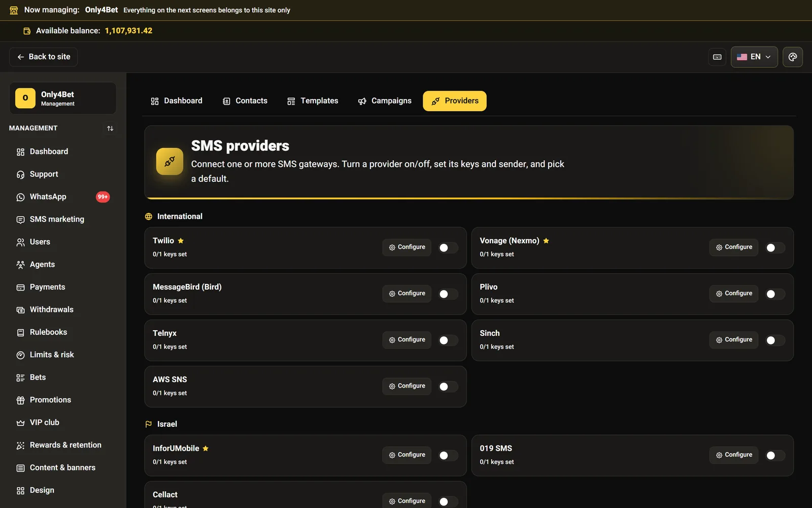Click the store icon beside Now managing

click(14, 10)
